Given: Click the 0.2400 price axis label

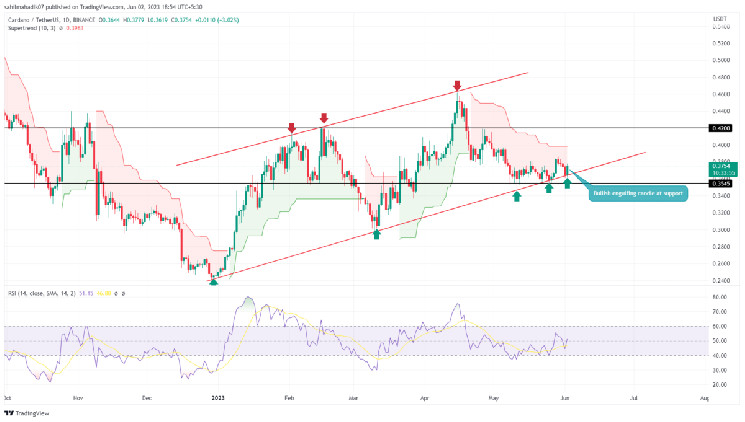Looking at the screenshot, I should 721,280.
